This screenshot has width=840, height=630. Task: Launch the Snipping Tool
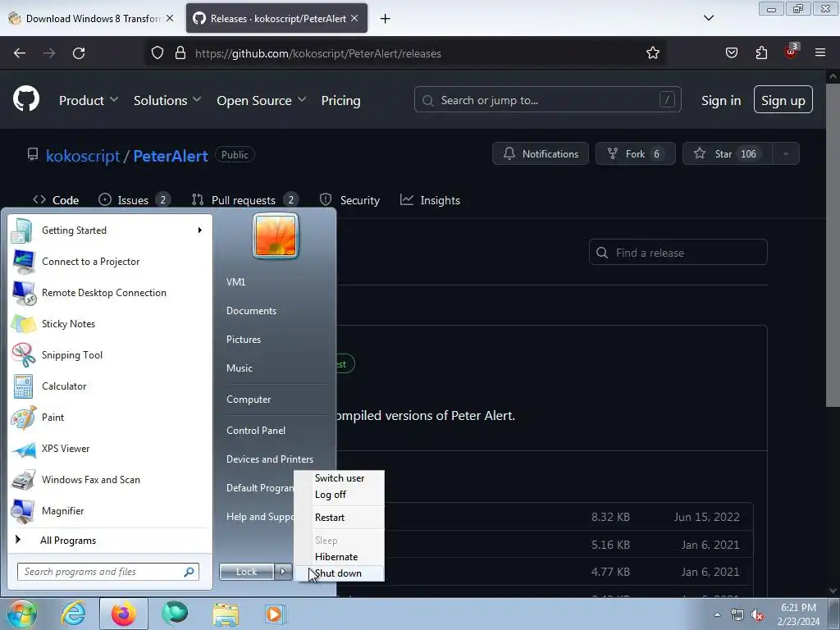[x=110, y=354]
